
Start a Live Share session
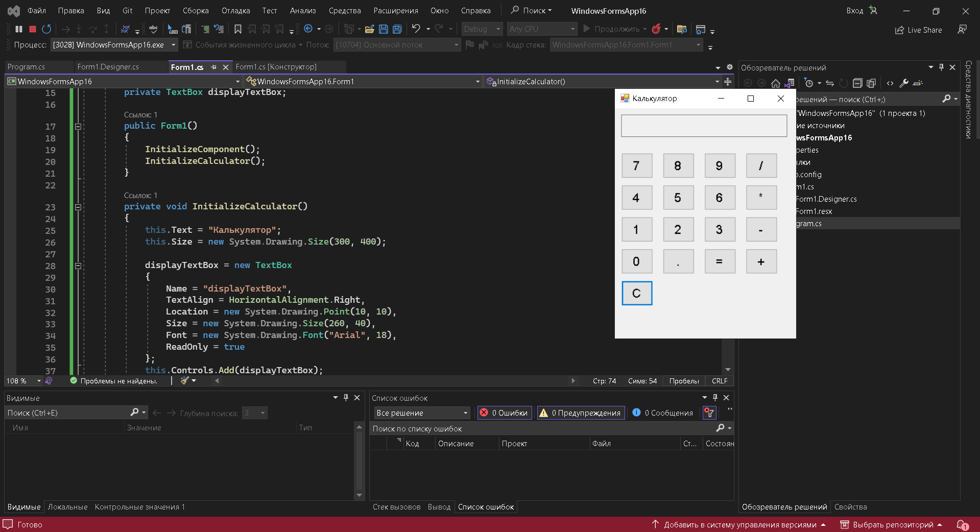pyautogui.click(x=918, y=30)
